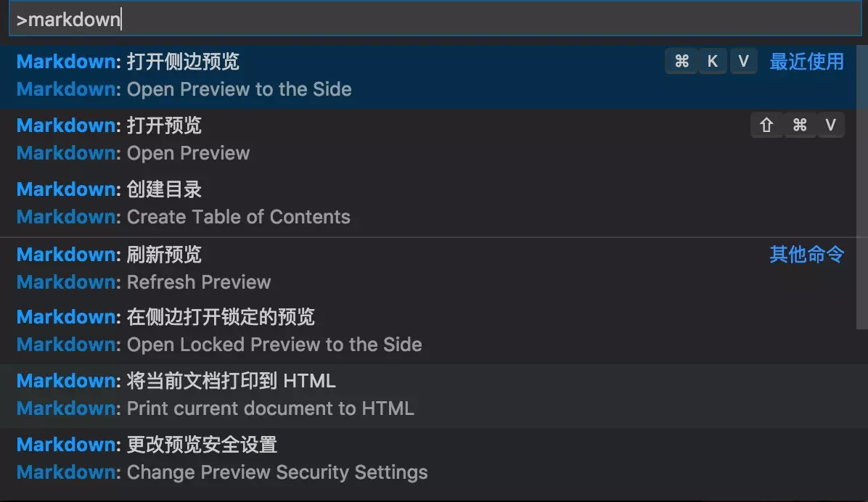Image resolution: width=868 pixels, height=502 pixels.
Task: Click the command palette input field
Action: (434, 20)
